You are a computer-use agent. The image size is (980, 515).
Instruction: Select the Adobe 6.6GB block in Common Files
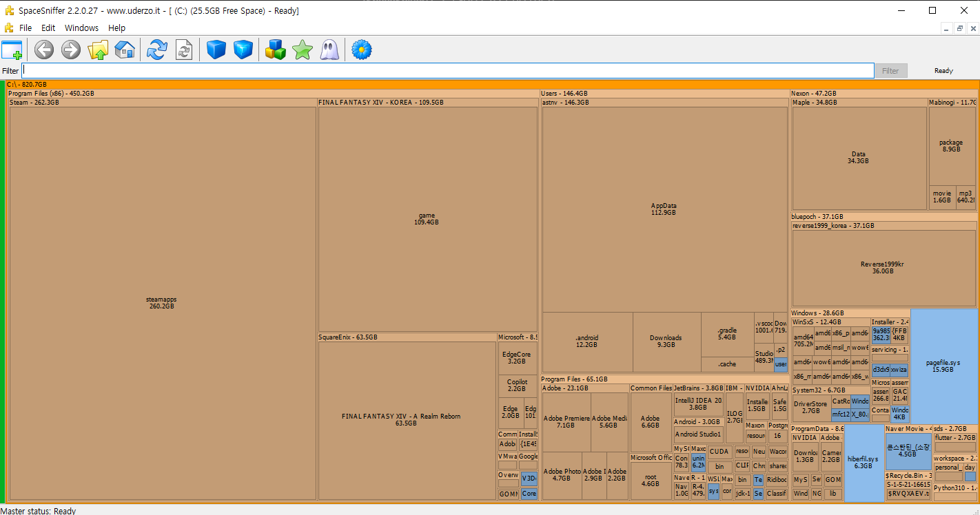click(x=650, y=422)
